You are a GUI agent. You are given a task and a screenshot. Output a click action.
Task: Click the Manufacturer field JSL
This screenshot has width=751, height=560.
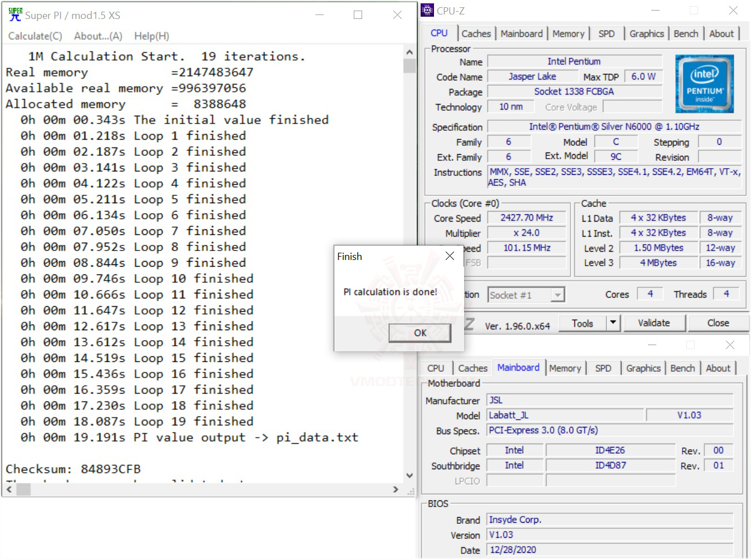pyautogui.click(x=610, y=400)
